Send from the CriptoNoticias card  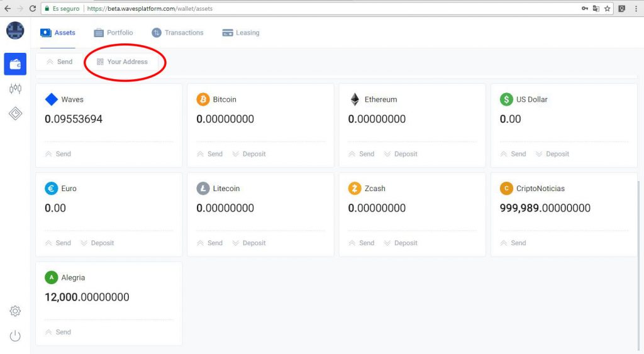click(x=513, y=243)
